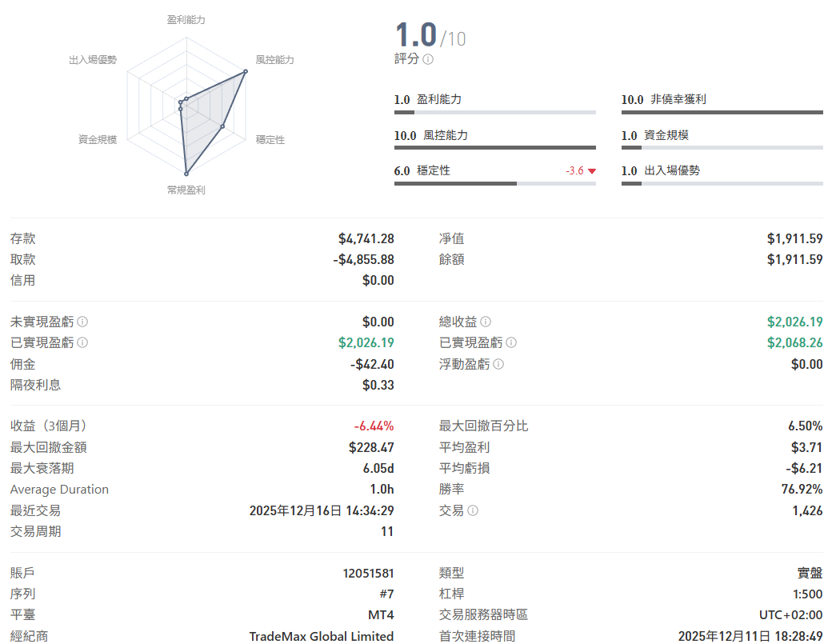Viewport: 836px width, 644px height.
Task: Click the 非僥倖獲利 score progress bar
Action: coord(722,113)
